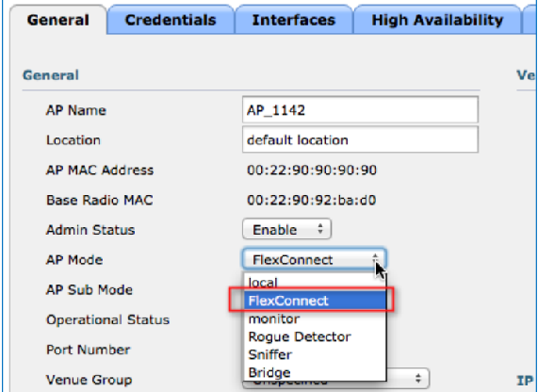
Task: Open the Admin Status dropdown
Action: click(x=286, y=229)
